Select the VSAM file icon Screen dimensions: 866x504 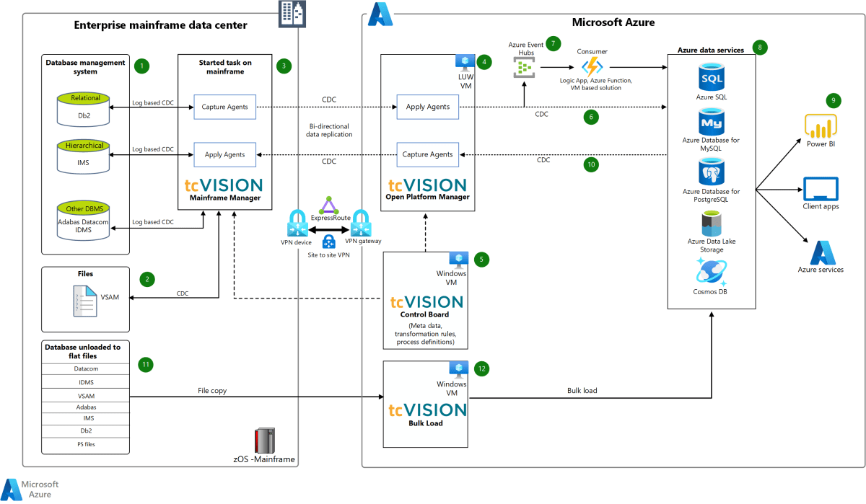click(x=84, y=300)
